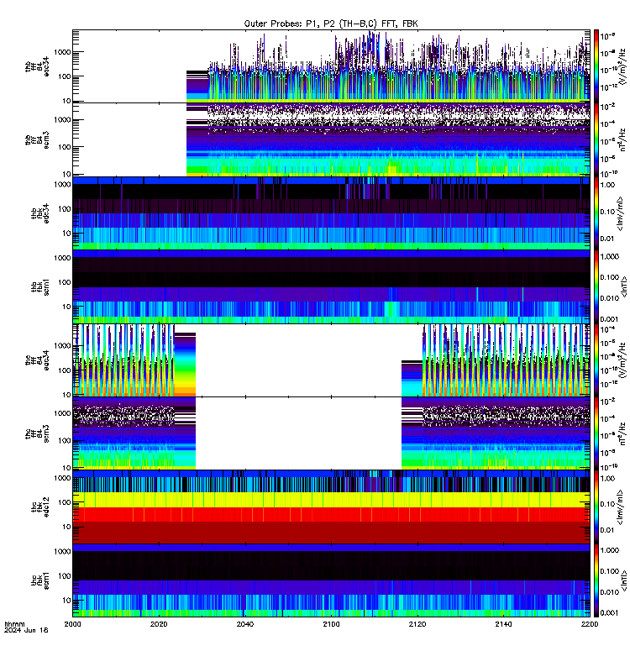Click the x-axis time label 2120
The image size is (630, 672).
point(417,624)
